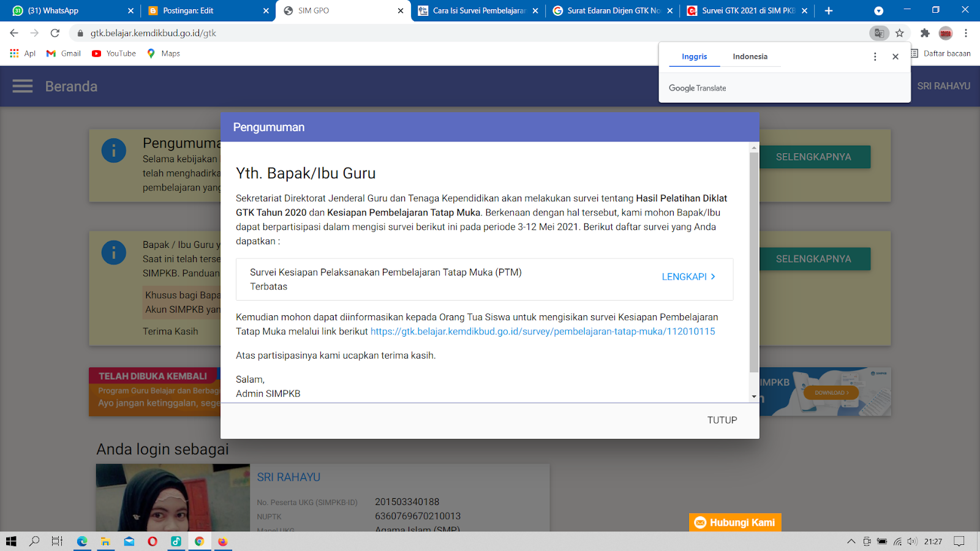Click TUTUP to close the announcement

click(722, 420)
